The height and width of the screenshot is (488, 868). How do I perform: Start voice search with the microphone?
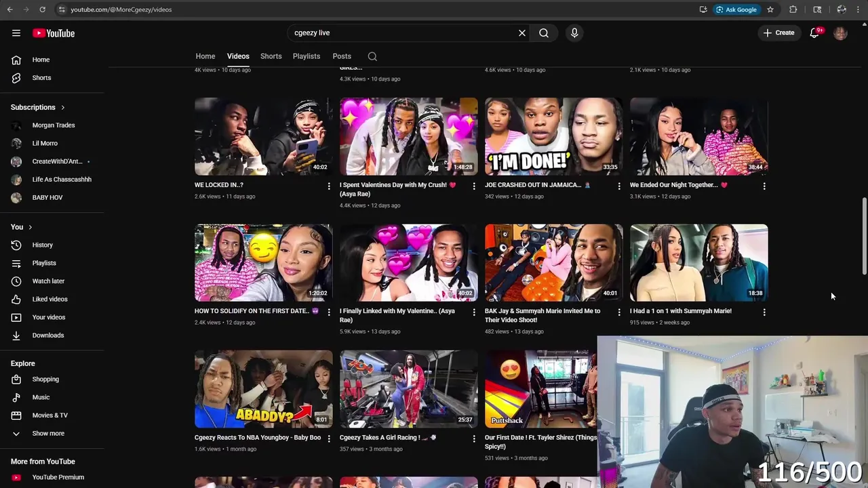574,33
